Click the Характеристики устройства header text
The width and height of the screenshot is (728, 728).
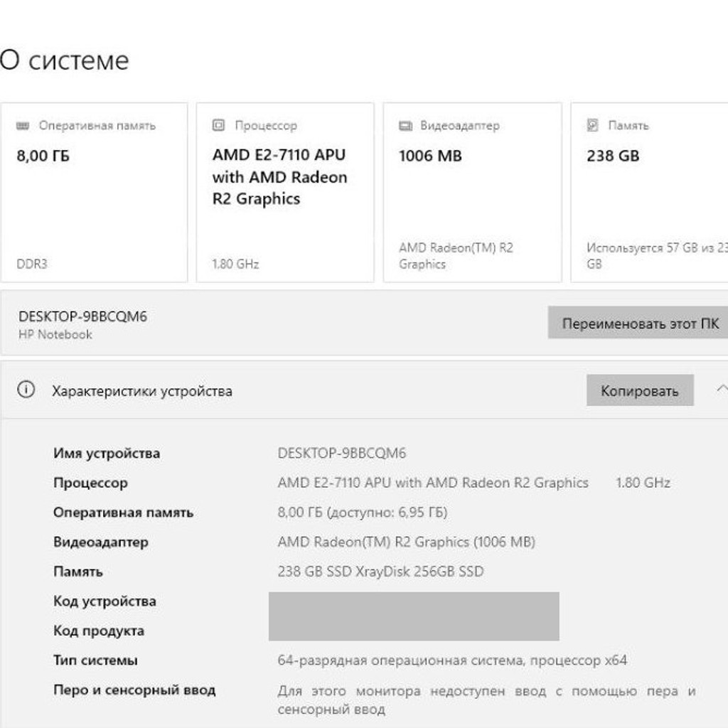[142, 391]
